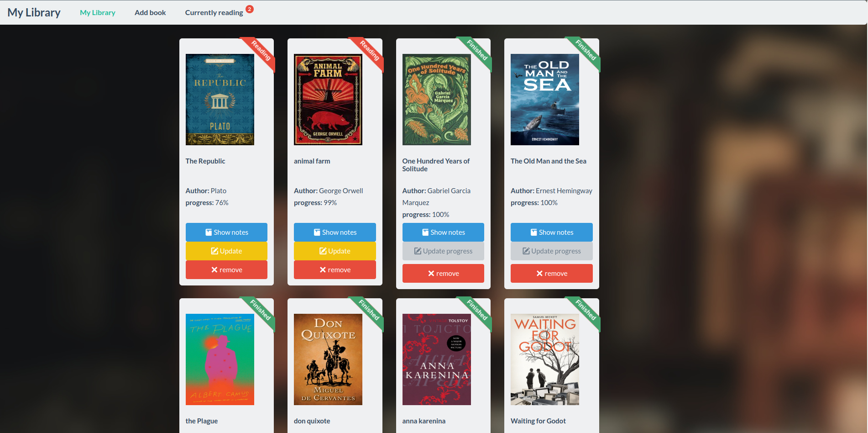Viewport: 868px width, 433px height.
Task: Click the Reading ribbon on The Republic
Action: pos(261,51)
